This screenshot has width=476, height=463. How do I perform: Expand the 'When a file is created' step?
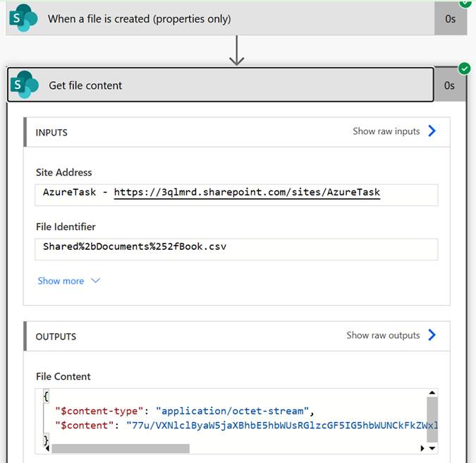click(x=221, y=19)
